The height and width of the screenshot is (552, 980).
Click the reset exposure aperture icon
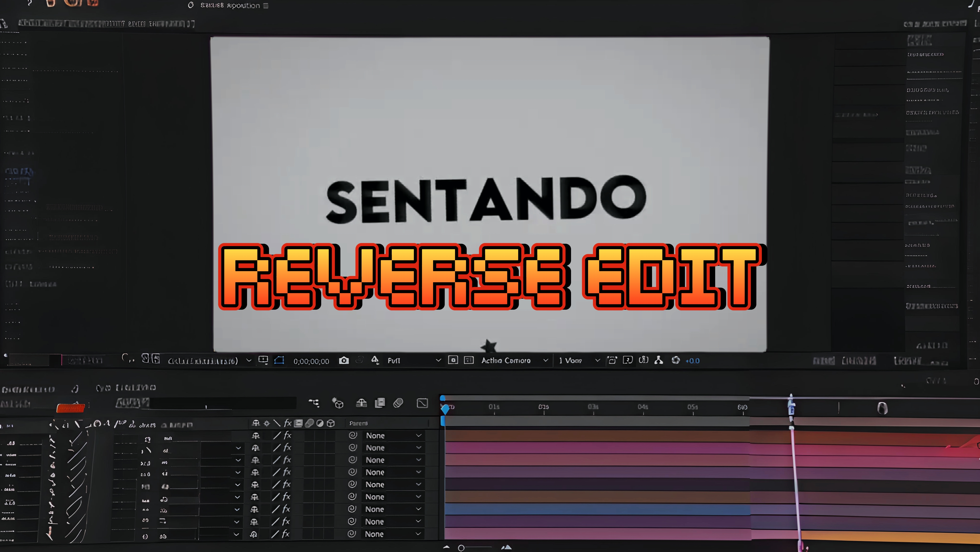676,360
